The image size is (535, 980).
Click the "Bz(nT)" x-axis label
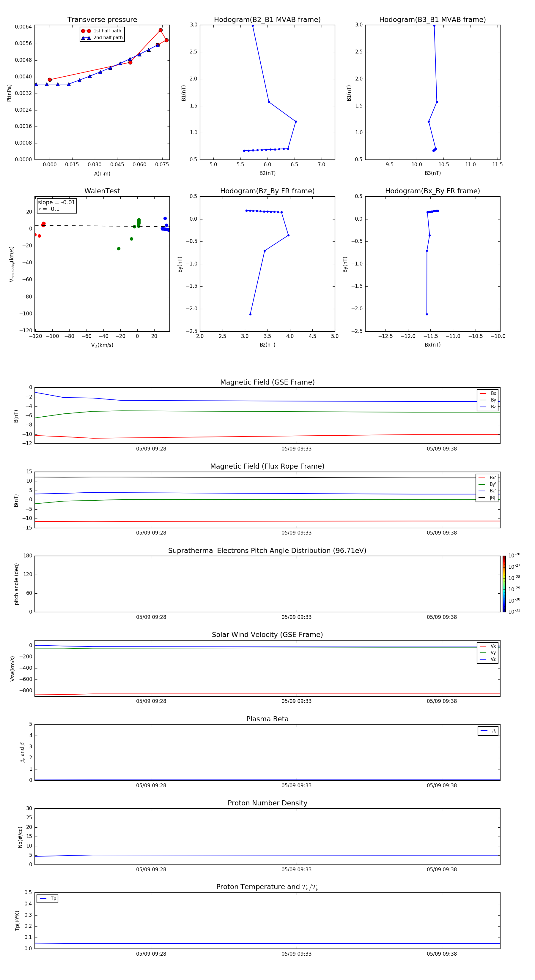(267, 345)
